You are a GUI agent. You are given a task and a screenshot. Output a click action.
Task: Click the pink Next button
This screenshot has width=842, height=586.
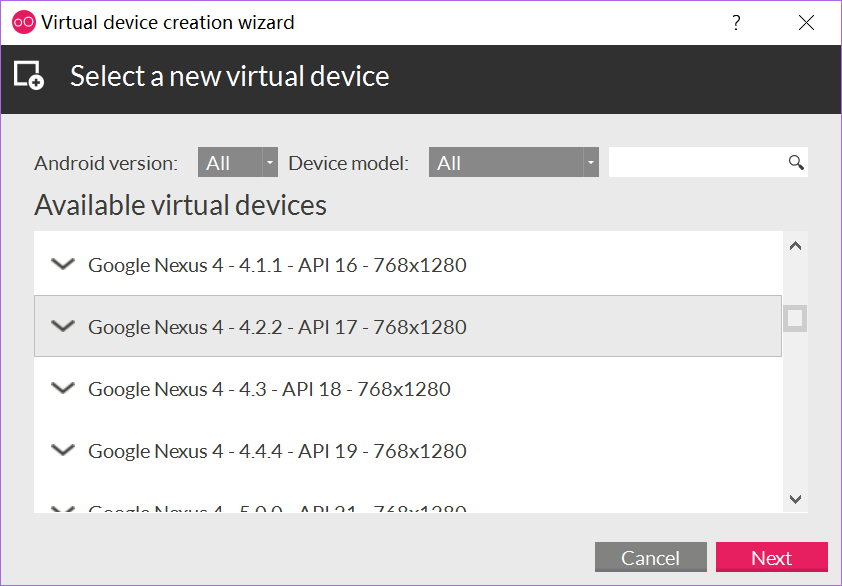click(772, 558)
